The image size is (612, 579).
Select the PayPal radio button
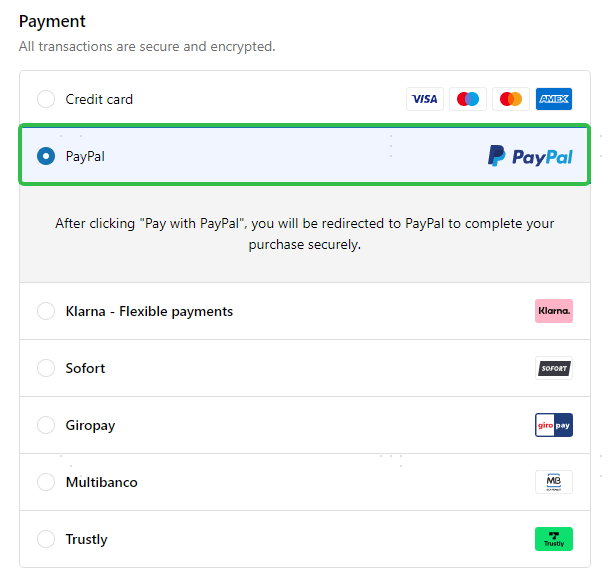point(46,156)
